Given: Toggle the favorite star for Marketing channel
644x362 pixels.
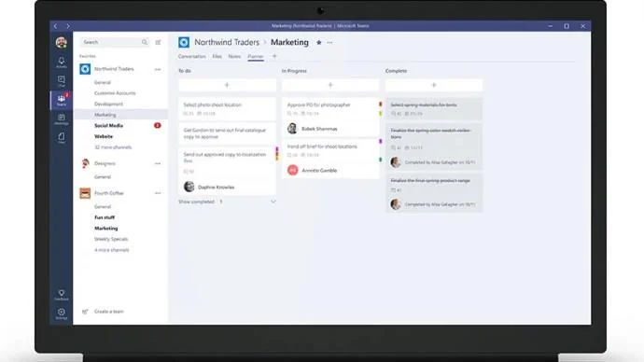Looking at the screenshot, I should tap(318, 42).
